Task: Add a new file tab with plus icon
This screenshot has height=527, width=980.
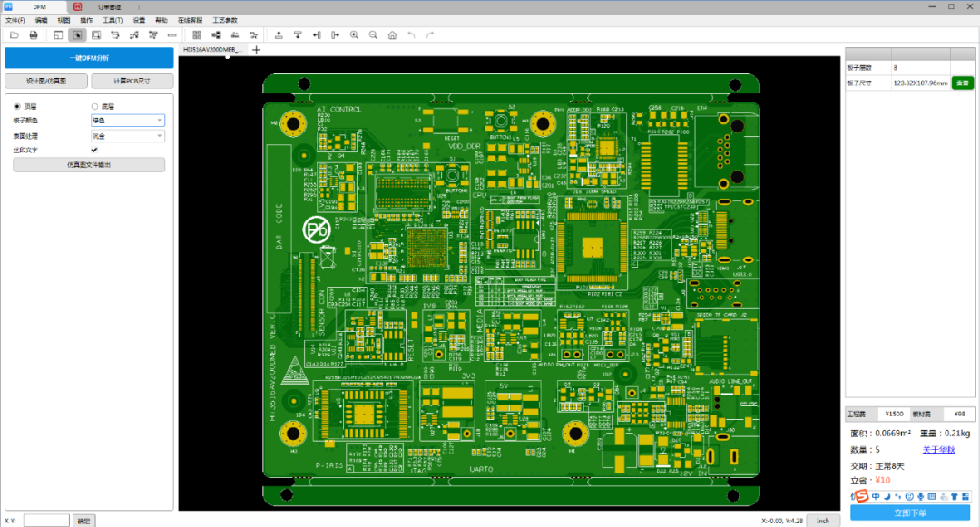Action: (256, 49)
